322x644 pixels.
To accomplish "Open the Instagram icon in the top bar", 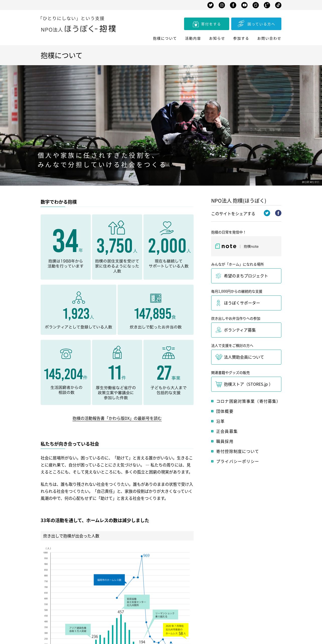I will click(x=222, y=5).
